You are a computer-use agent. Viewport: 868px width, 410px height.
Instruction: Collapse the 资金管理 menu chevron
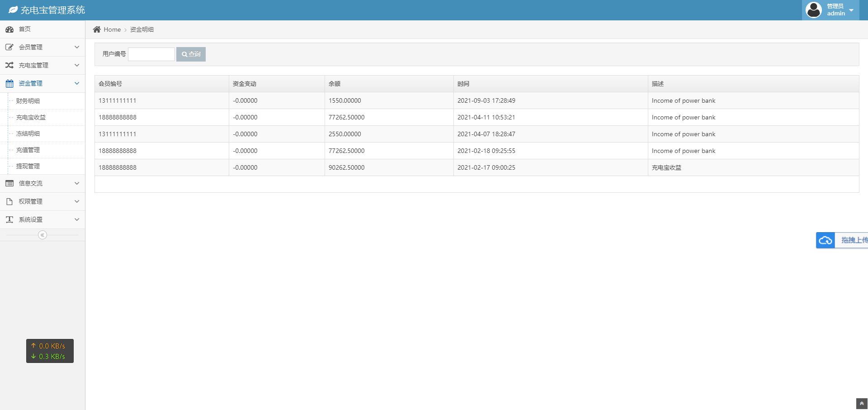click(x=77, y=83)
